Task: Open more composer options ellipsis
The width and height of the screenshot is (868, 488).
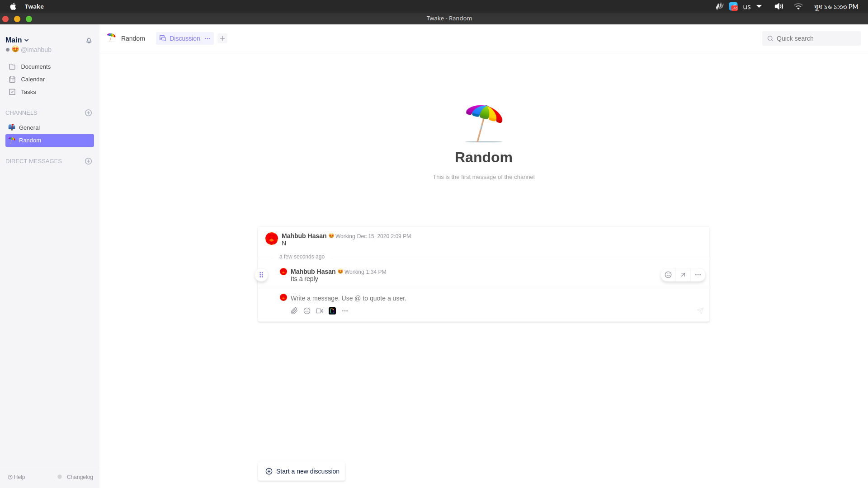Action: [345, 311]
